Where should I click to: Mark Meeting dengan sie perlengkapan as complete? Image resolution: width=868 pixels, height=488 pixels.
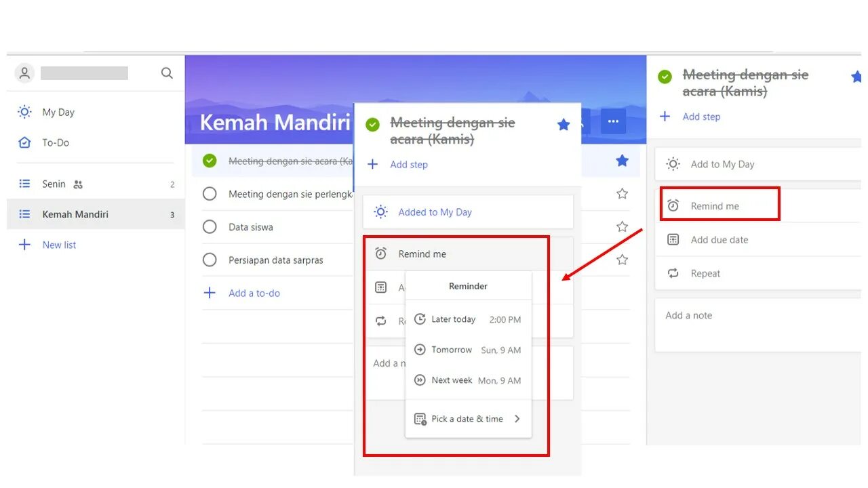point(210,194)
